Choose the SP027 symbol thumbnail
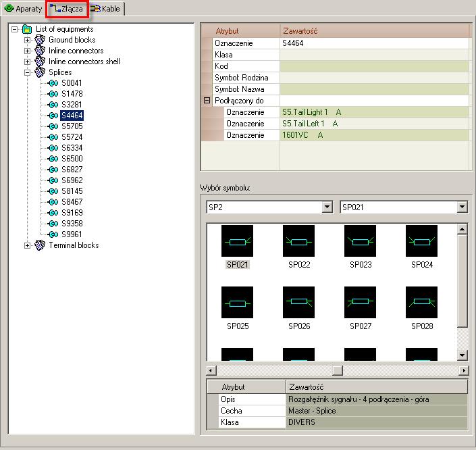 [360, 302]
